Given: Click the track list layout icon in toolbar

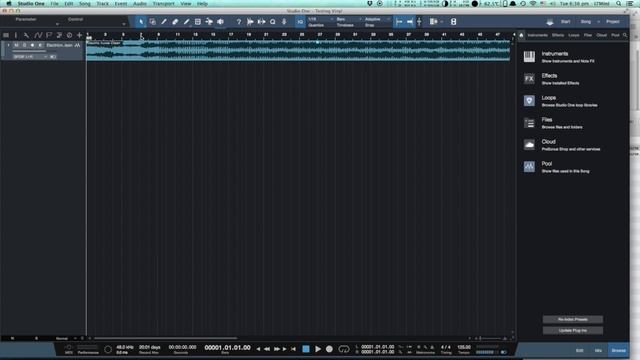Looking at the screenshot, I should 433,22.
